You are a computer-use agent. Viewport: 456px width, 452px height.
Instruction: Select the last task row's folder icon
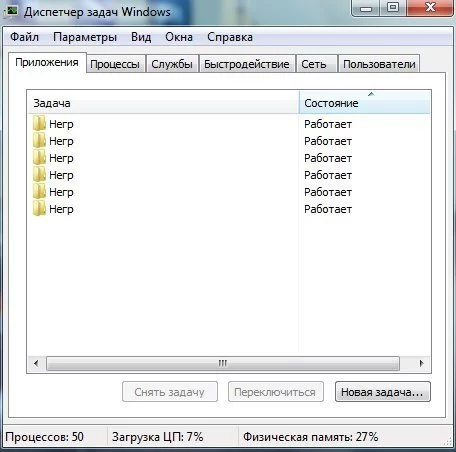point(39,209)
